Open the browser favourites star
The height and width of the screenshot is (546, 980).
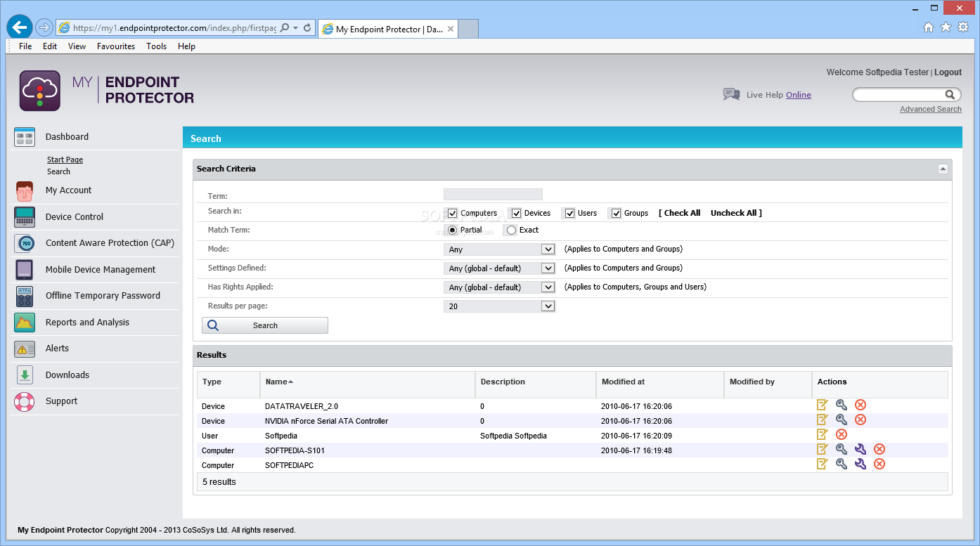coord(946,27)
